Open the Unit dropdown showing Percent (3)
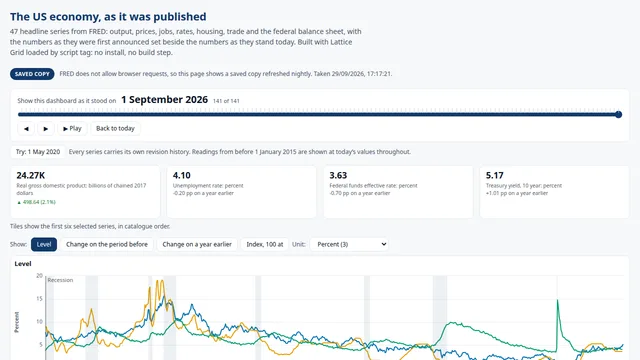 [x=349, y=244]
